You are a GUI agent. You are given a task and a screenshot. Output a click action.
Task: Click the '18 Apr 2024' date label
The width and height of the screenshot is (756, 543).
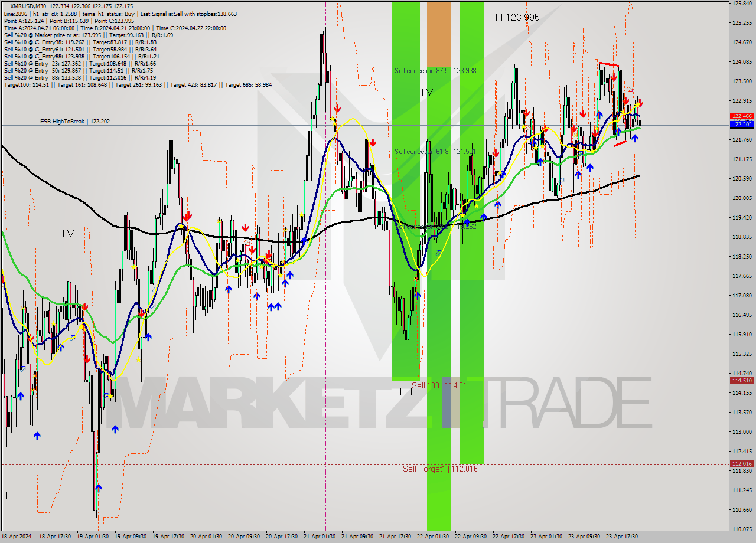[x=17, y=537]
